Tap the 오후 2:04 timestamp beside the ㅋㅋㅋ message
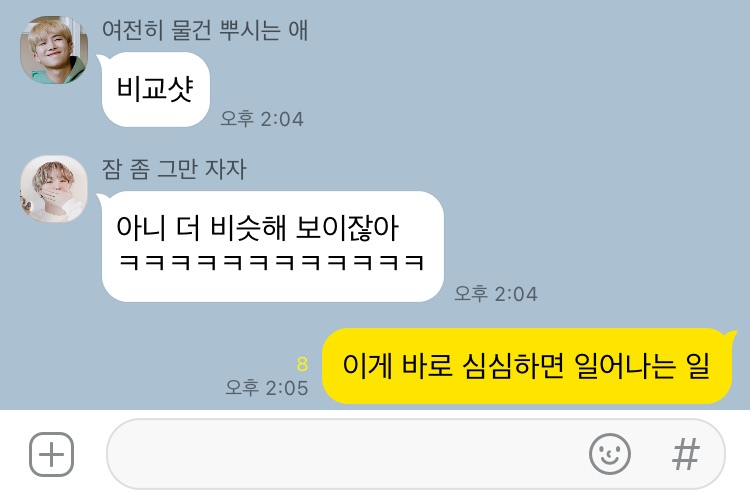The height and width of the screenshot is (491, 750). [x=496, y=294]
